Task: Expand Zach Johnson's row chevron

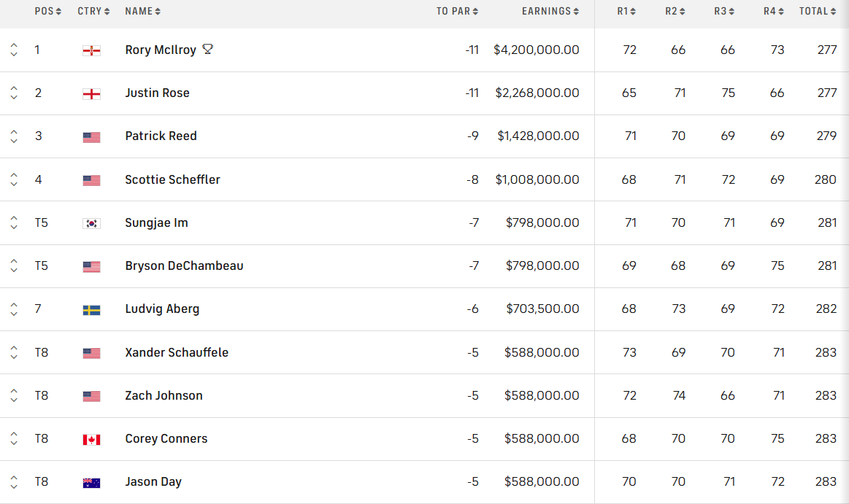Action: (13, 395)
